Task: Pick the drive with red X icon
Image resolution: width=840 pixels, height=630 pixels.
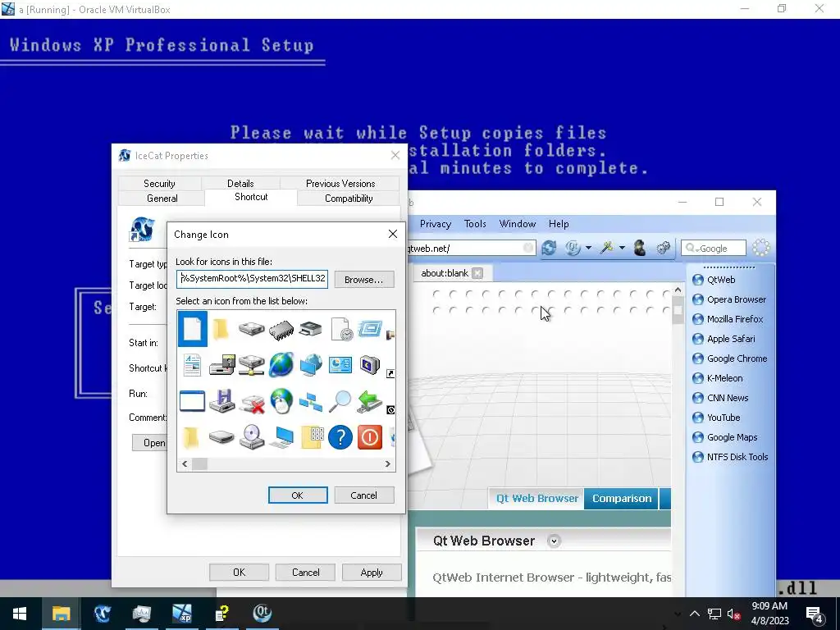Action: [x=251, y=402]
